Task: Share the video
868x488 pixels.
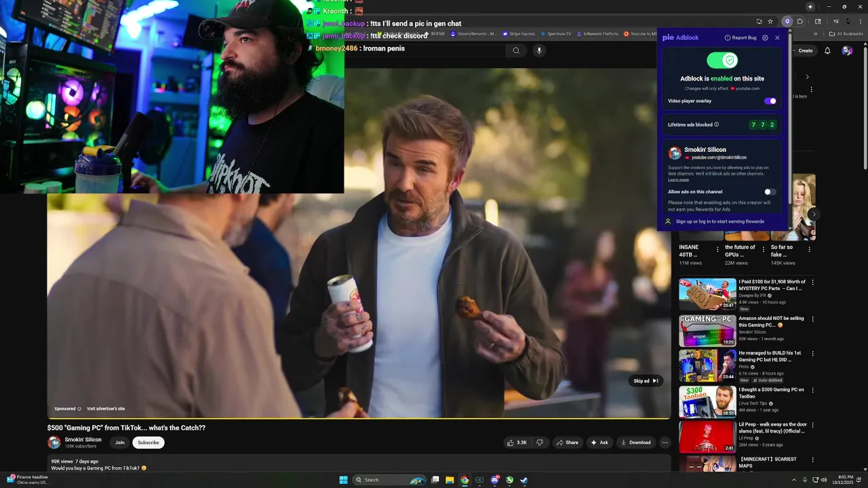Action: point(567,443)
